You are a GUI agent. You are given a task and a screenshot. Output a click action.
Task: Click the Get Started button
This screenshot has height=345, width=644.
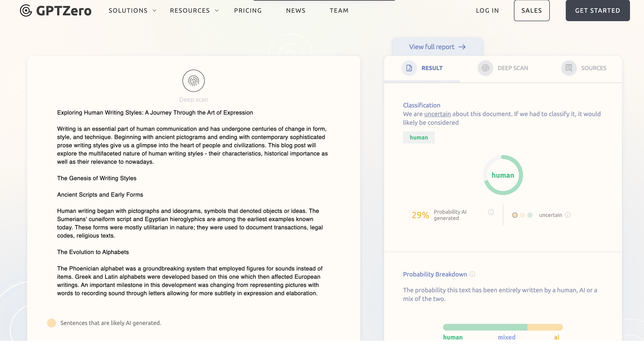point(597,10)
